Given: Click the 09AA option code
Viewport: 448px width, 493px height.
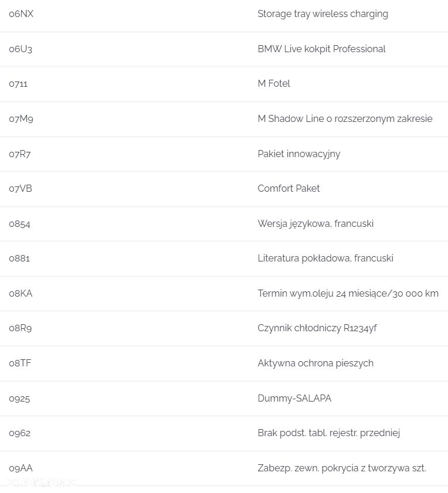Looking at the screenshot, I should pos(21,468).
